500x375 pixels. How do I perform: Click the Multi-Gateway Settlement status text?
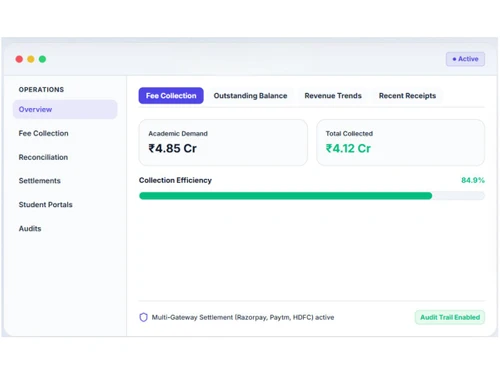click(243, 317)
